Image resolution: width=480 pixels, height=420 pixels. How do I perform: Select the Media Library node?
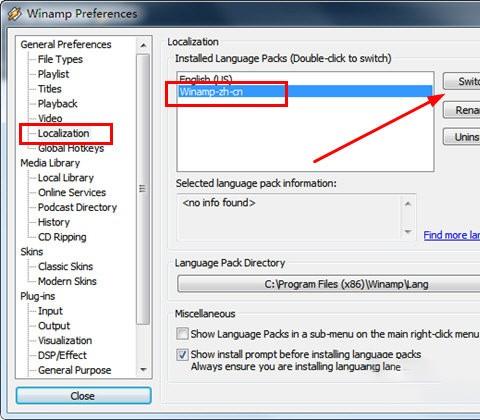pos(50,163)
